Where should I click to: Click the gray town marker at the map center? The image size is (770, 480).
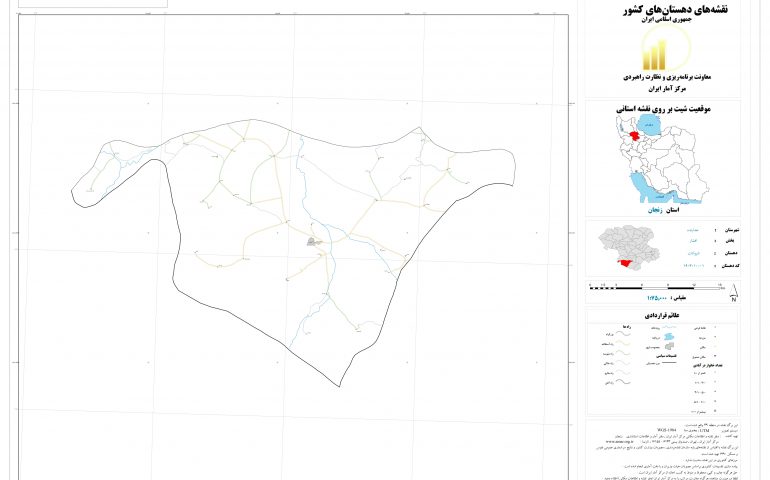[x=313, y=241]
